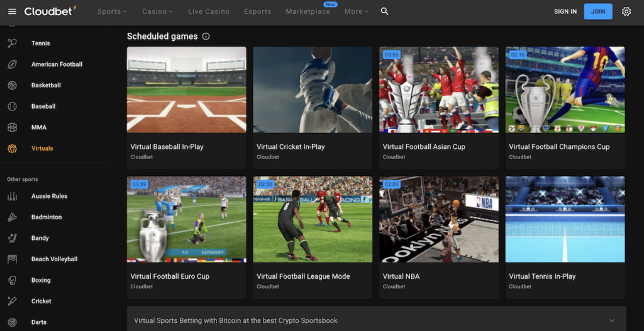This screenshot has width=644, height=331.
Task: Click the Badminton shuttlecock icon
Action: (13, 217)
